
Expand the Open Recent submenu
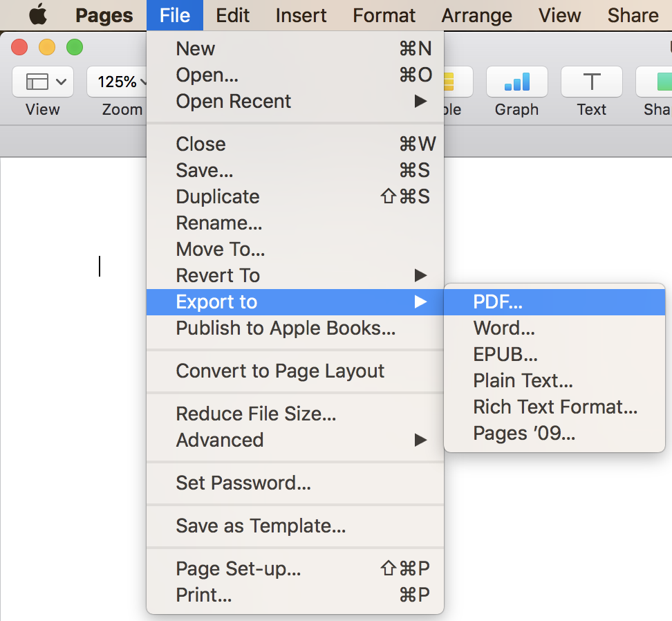295,101
